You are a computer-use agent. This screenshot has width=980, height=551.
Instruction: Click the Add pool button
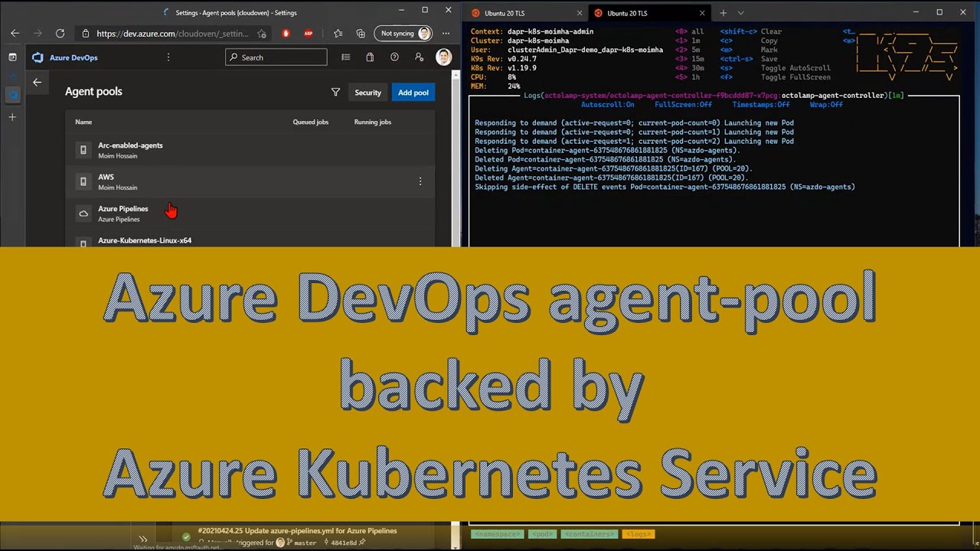[x=413, y=93]
